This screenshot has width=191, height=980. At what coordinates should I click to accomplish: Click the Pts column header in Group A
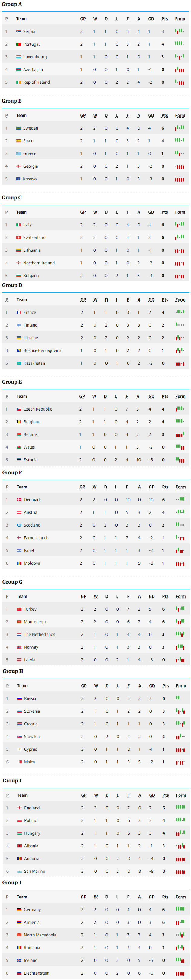coord(165,19)
